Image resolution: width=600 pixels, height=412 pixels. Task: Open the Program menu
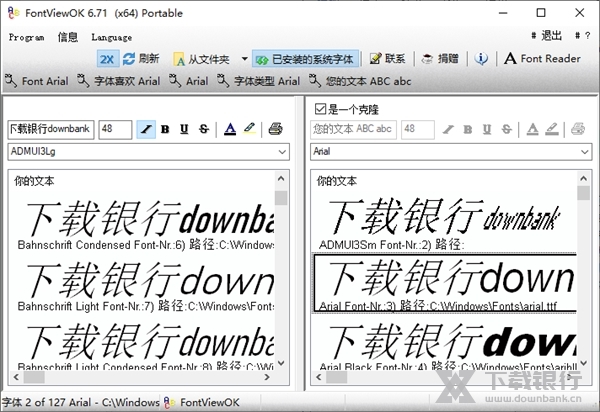(26, 37)
